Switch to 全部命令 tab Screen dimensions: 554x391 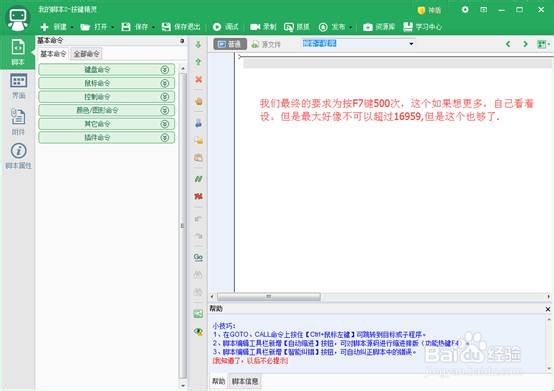(87, 54)
